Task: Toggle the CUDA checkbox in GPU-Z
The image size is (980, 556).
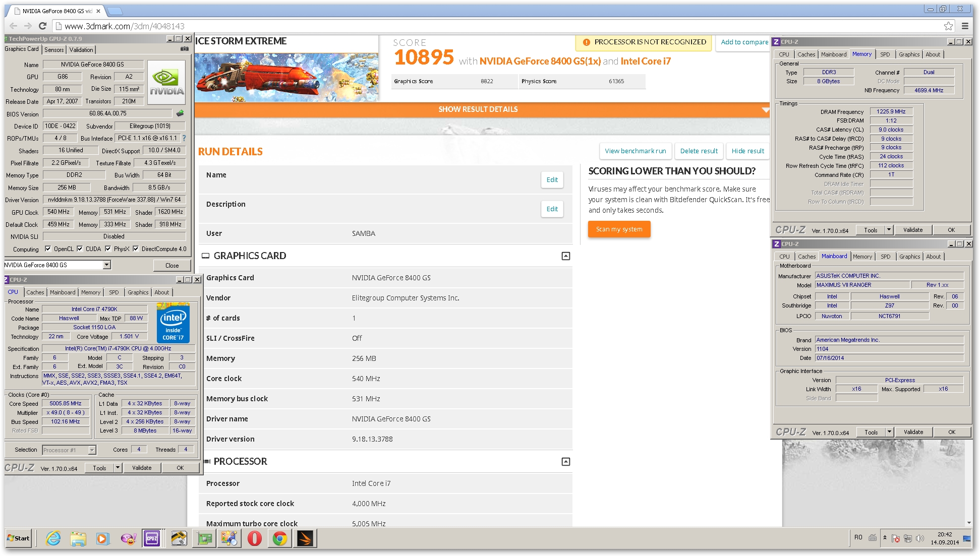Action: (x=80, y=249)
